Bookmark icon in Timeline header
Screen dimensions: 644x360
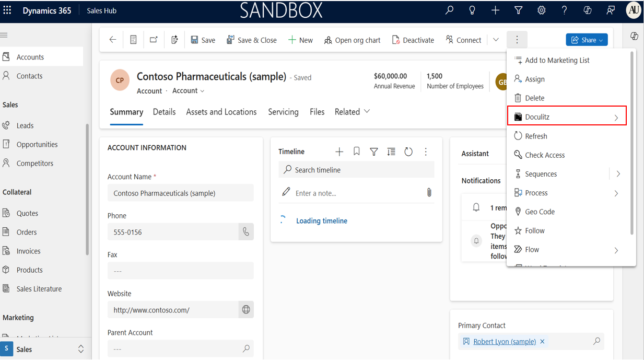[x=357, y=152]
